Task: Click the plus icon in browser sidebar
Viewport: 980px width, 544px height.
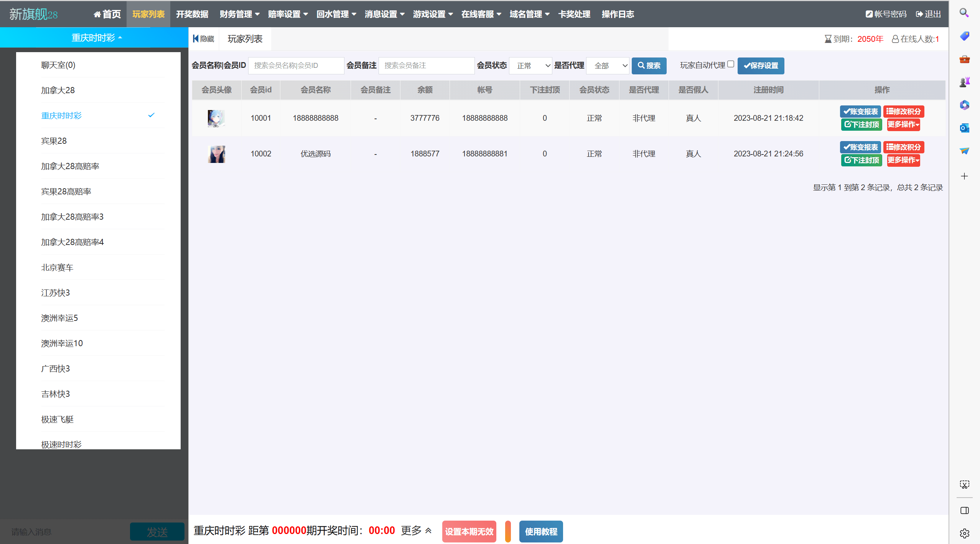Action: [x=964, y=176]
